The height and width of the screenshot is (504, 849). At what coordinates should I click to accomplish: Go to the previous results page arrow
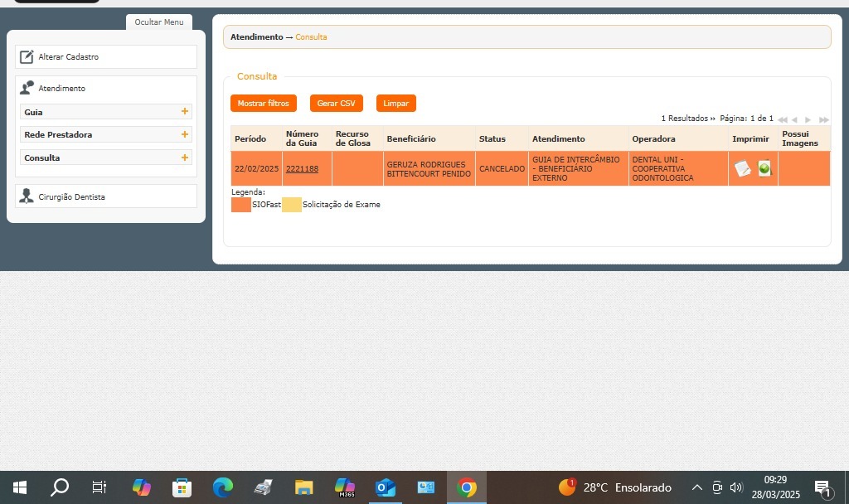(794, 120)
